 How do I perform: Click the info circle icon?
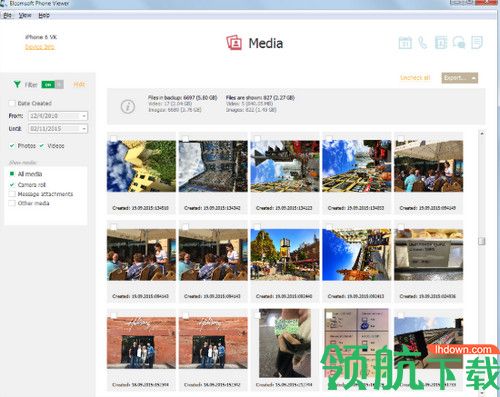pos(128,107)
